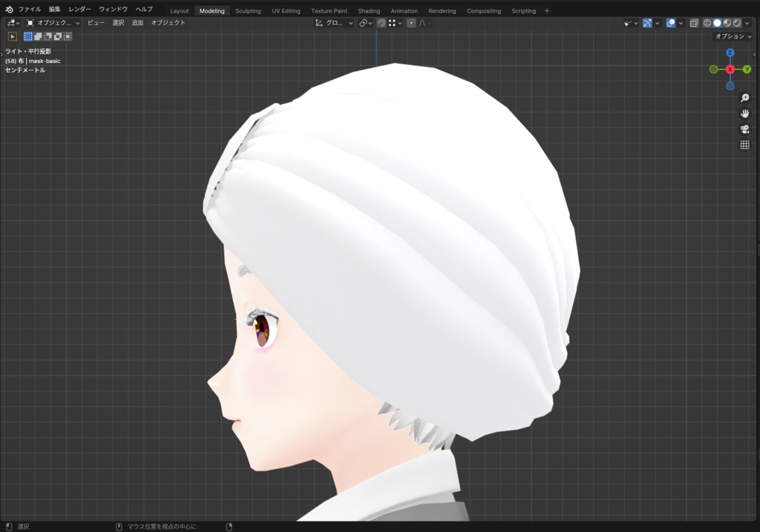Switch to the Sculpting workspace tab

pyautogui.click(x=248, y=10)
